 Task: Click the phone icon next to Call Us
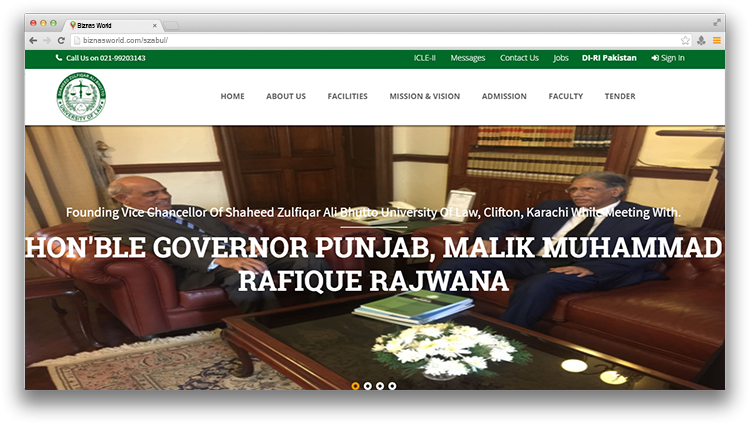59,58
